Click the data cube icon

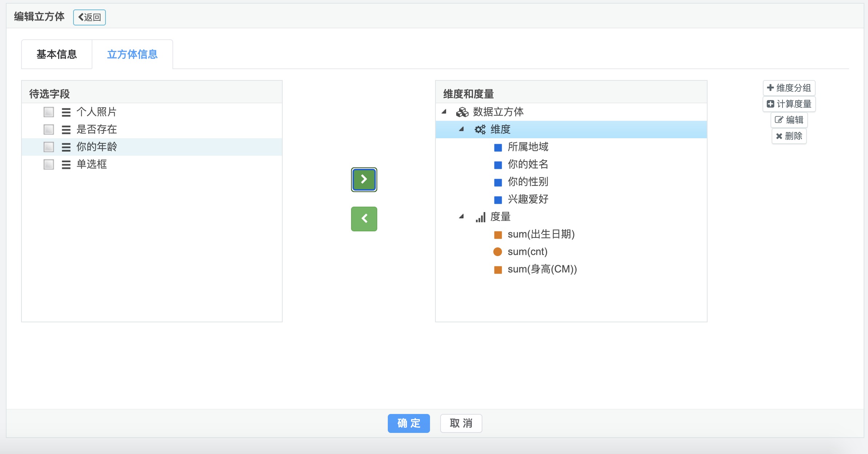[x=462, y=112]
